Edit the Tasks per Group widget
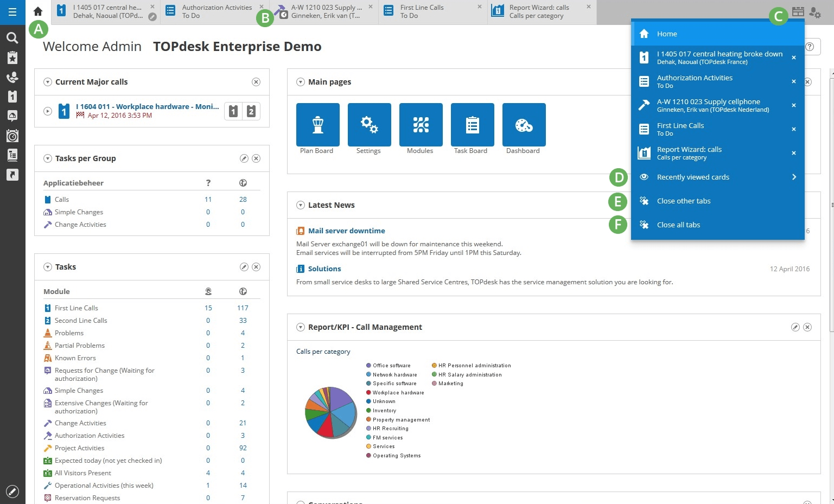This screenshot has width=834, height=504. 244,158
